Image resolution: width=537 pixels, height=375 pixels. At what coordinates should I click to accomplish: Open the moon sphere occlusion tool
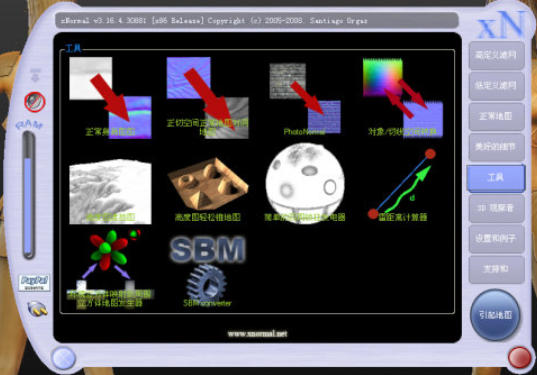305,184
